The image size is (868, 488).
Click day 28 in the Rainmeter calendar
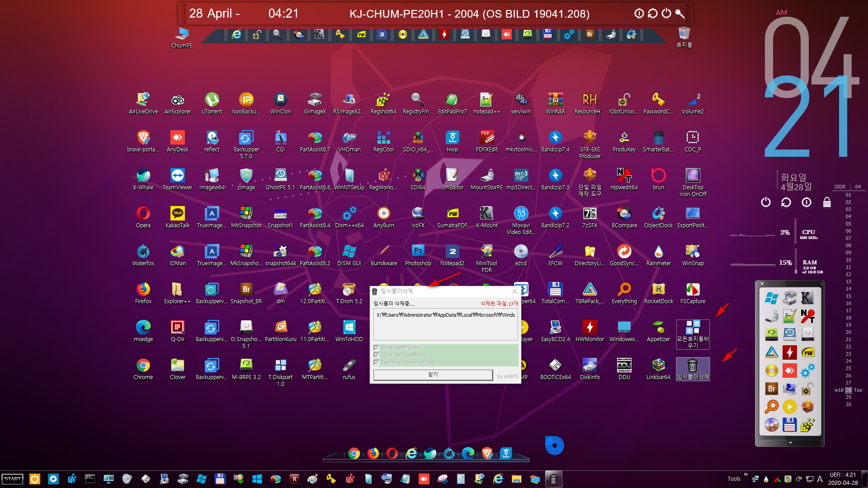pyautogui.click(x=848, y=390)
